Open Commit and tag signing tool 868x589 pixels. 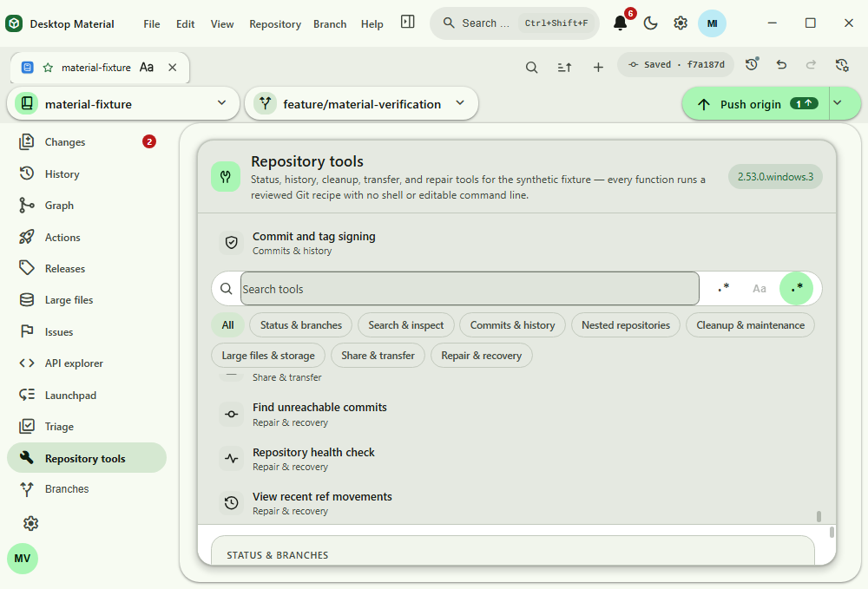point(516,243)
